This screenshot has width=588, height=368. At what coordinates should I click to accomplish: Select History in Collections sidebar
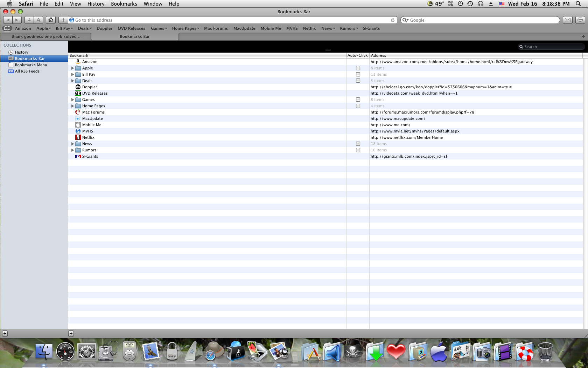tap(34, 52)
